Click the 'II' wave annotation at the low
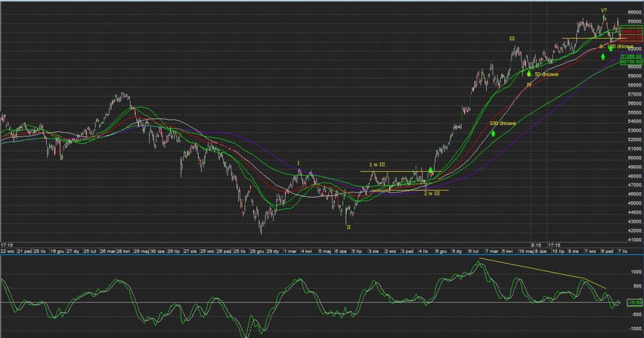This screenshot has height=338, width=644. tap(348, 227)
